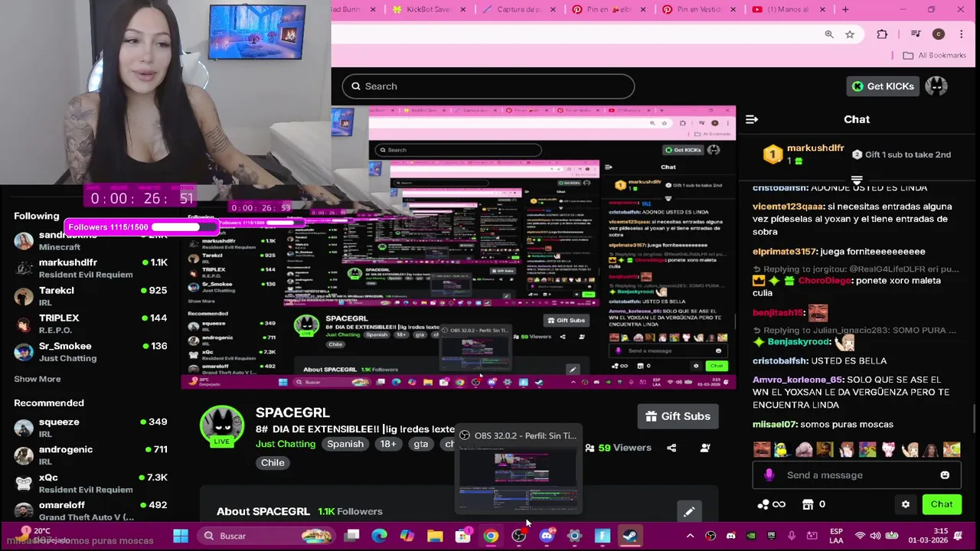The width and height of the screenshot is (980, 551).
Task: Open volume control in system tray
Action: pos(875,536)
